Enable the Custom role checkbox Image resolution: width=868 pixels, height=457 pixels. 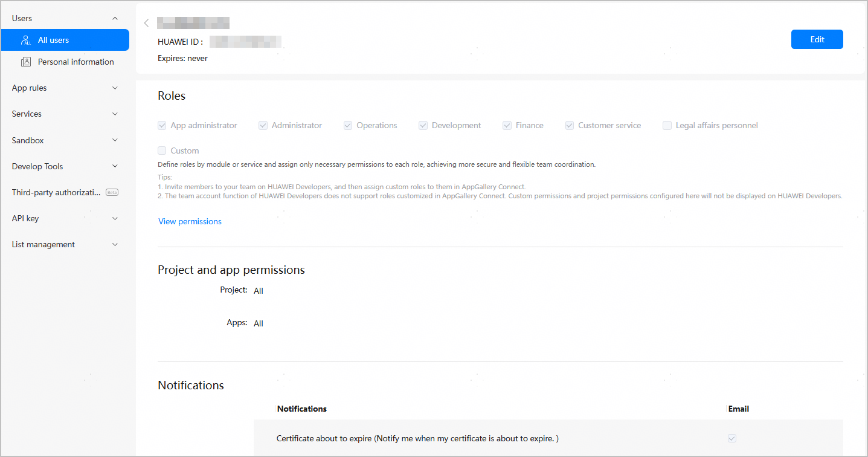[162, 151]
